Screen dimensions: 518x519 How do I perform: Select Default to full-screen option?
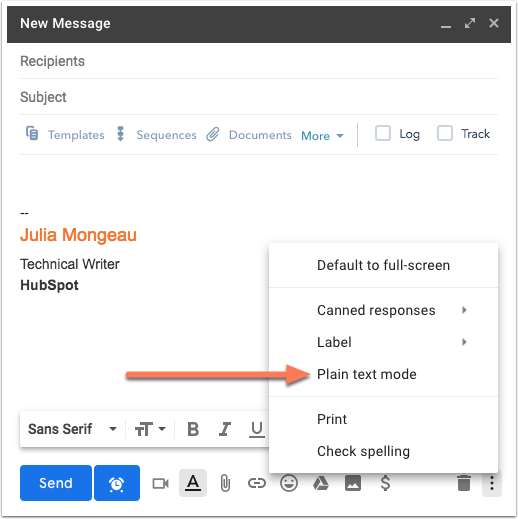pos(383,265)
